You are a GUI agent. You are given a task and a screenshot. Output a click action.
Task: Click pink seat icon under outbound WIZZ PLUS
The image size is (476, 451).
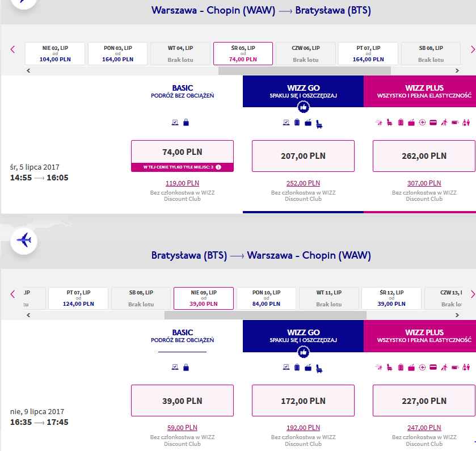(x=390, y=123)
